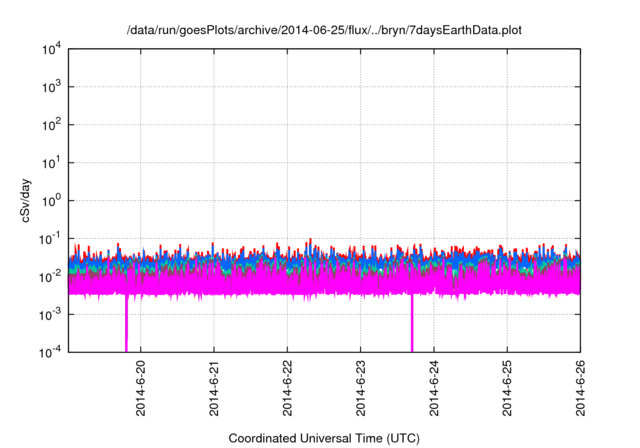Click the 10^3 y-axis tick label
The image size is (640, 448).
51,87
